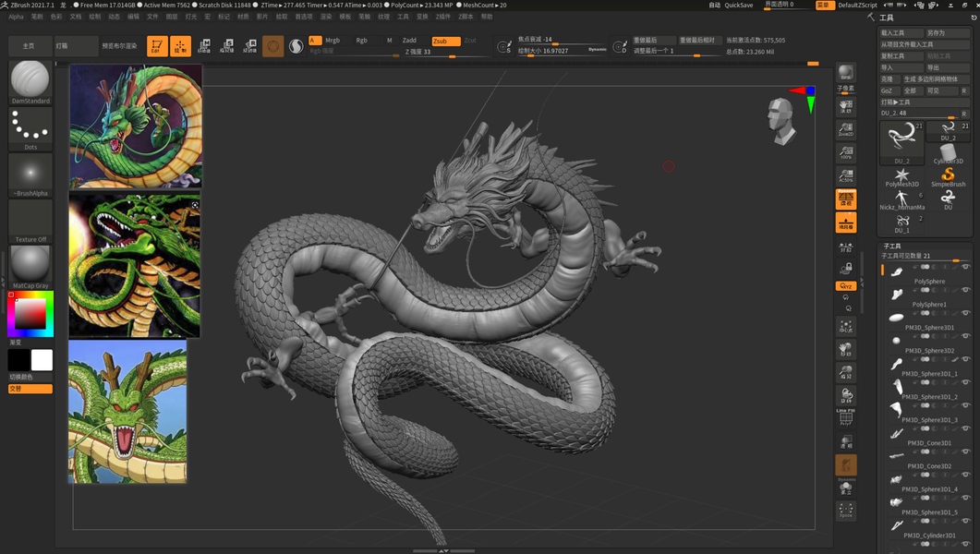
Task: Select the Nickz_humanMa mannequin tool
Action: [x=901, y=199]
